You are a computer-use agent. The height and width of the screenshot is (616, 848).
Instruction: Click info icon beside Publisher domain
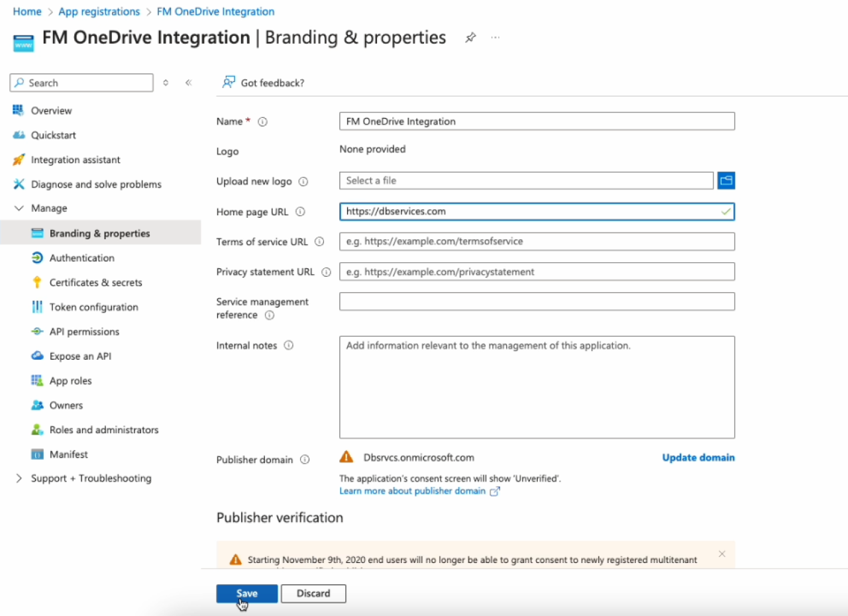click(305, 459)
